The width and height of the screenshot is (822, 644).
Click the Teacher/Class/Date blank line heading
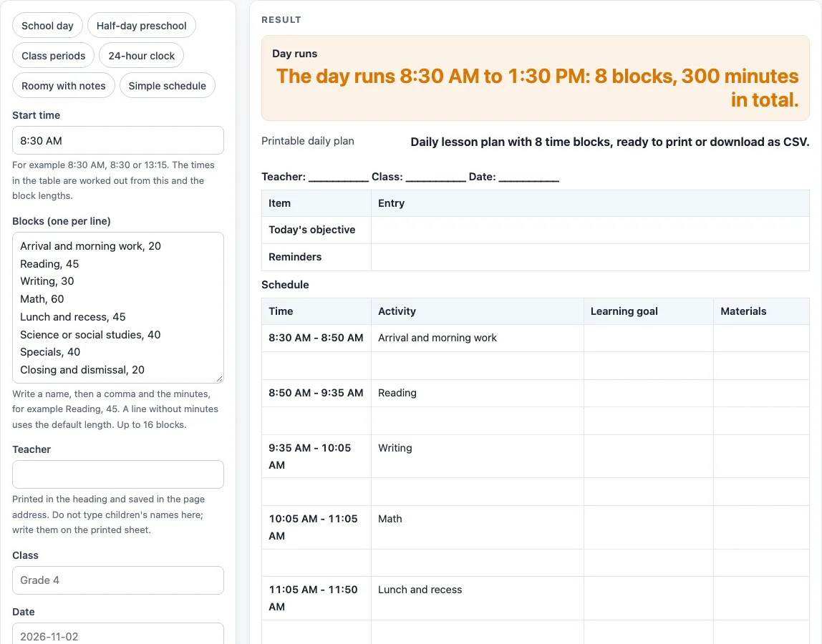click(x=410, y=177)
